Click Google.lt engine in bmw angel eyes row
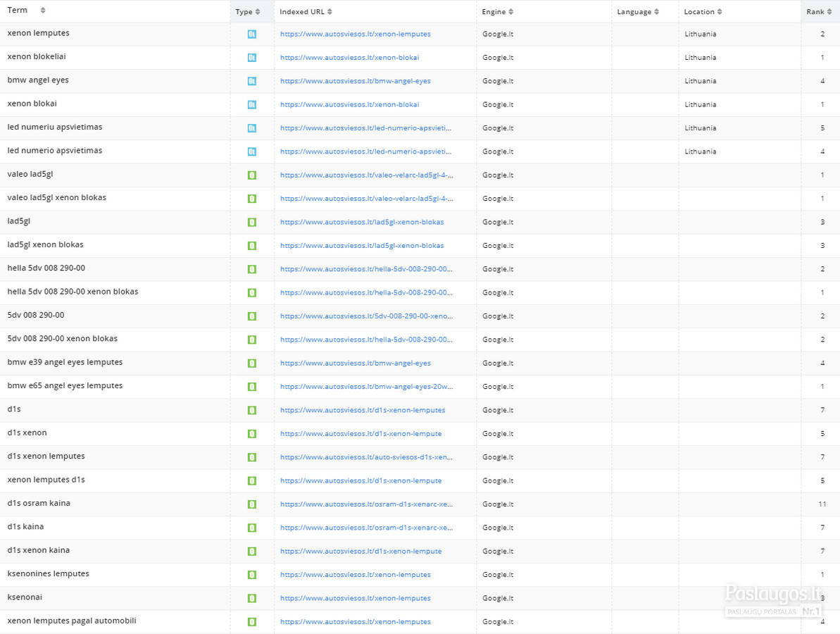840x634 pixels. [498, 81]
